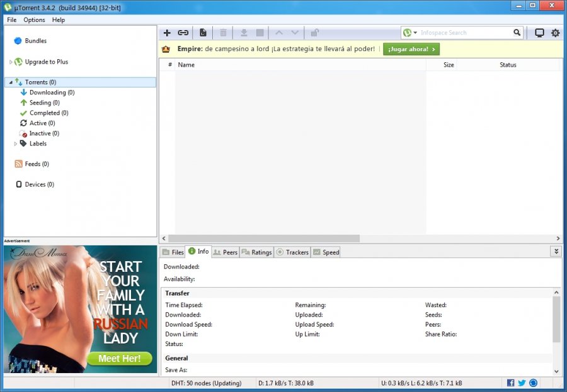Image resolution: width=567 pixels, height=392 pixels.
Task: Click the Twitter icon in status bar
Action: tap(522, 383)
